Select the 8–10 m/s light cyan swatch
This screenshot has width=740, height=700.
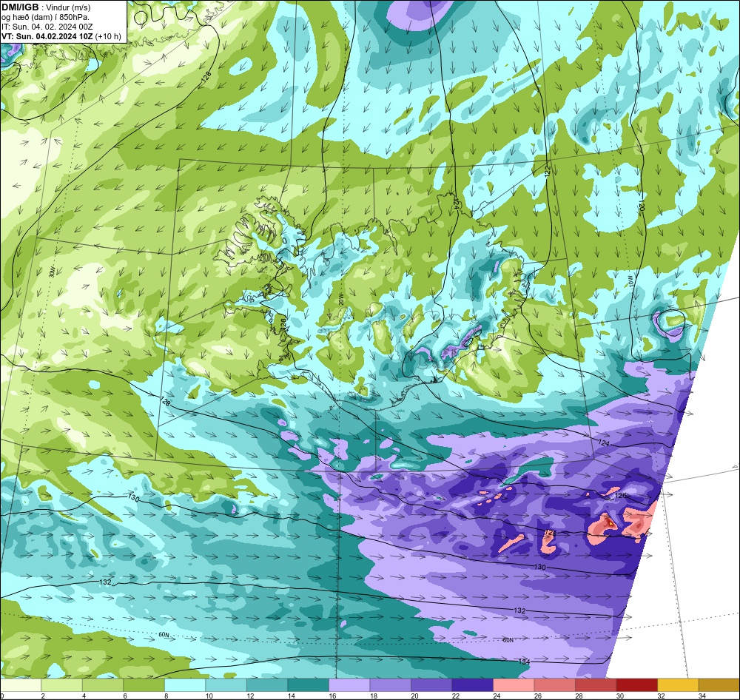tap(185, 685)
